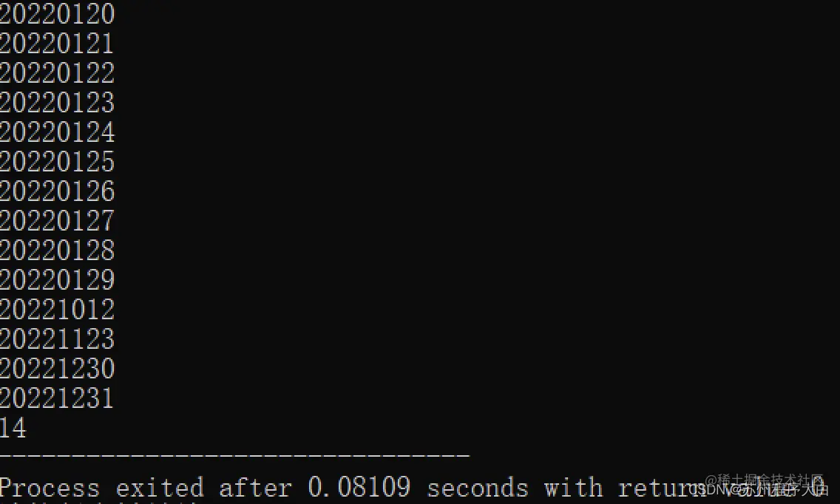
Task: Click on the number 20220126
Action: point(57,191)
